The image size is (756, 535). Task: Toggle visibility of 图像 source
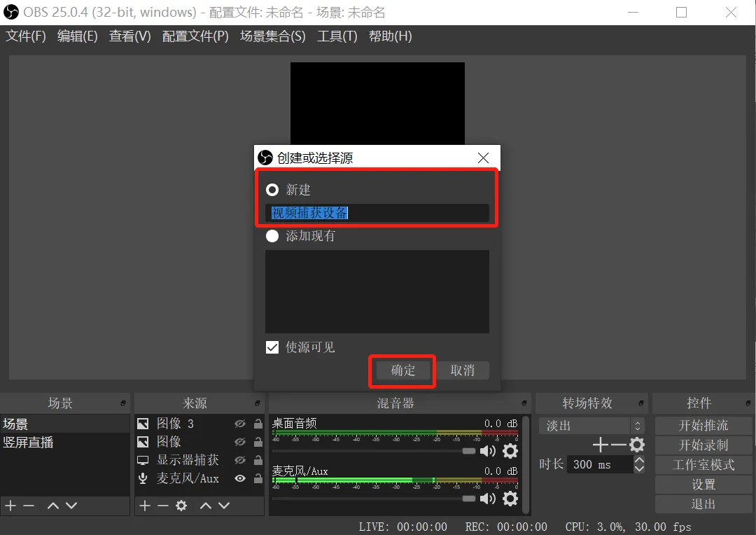coord(239,442)
